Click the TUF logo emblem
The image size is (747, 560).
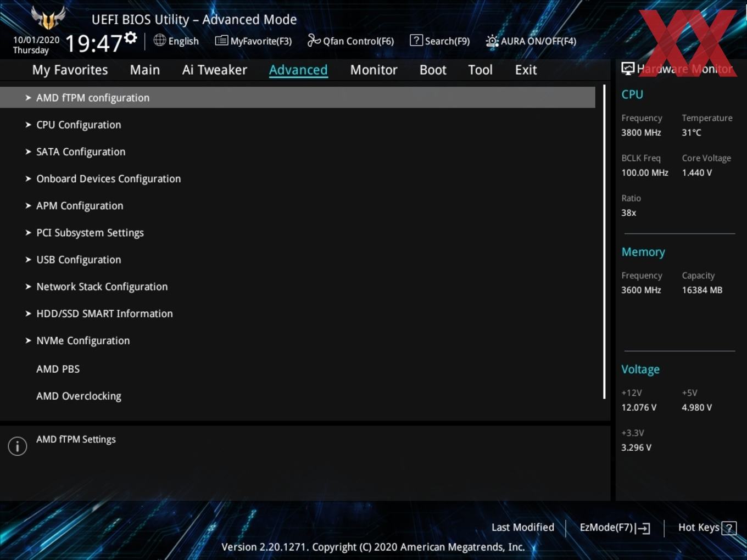(x=48, y=18)
